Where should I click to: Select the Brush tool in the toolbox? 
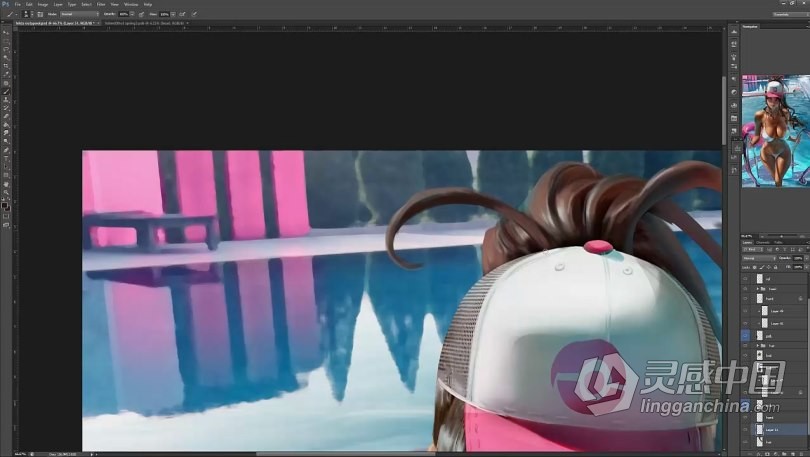click(6, 91)
